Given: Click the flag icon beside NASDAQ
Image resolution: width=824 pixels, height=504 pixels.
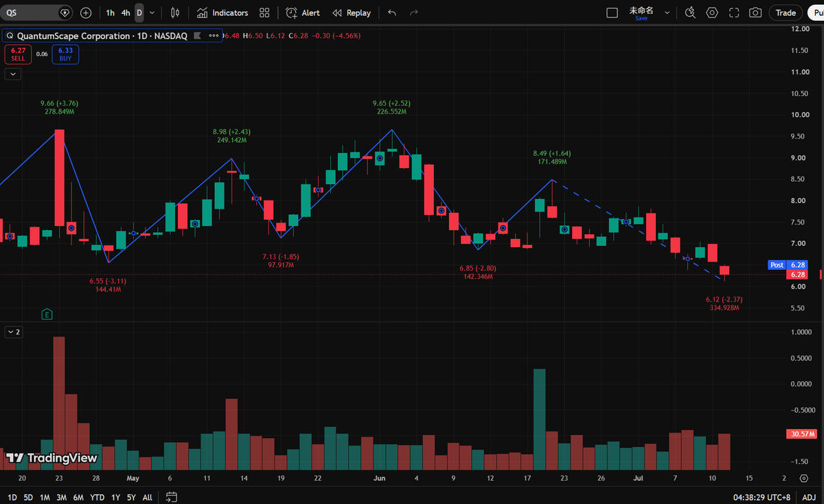Looking at the screenshot, I should 198,35.
